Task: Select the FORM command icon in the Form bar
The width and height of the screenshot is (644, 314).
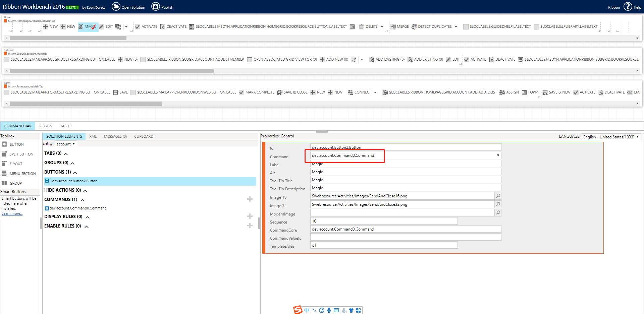Action: [524, 92]
